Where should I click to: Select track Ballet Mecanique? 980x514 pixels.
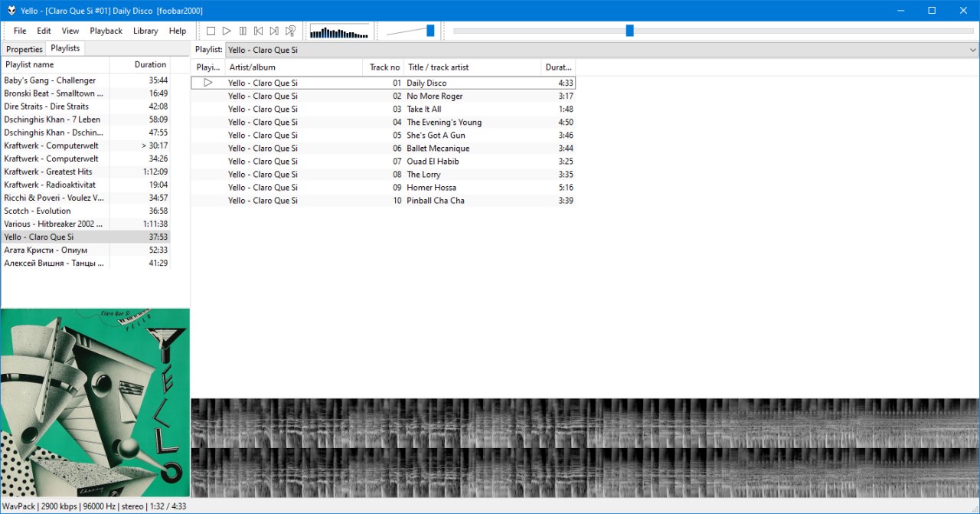(383, 148)
